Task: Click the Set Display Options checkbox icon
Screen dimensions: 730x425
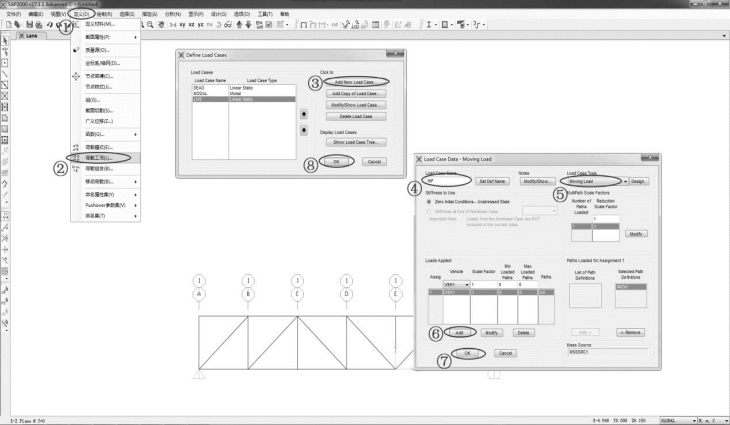Action: (269, 25)
